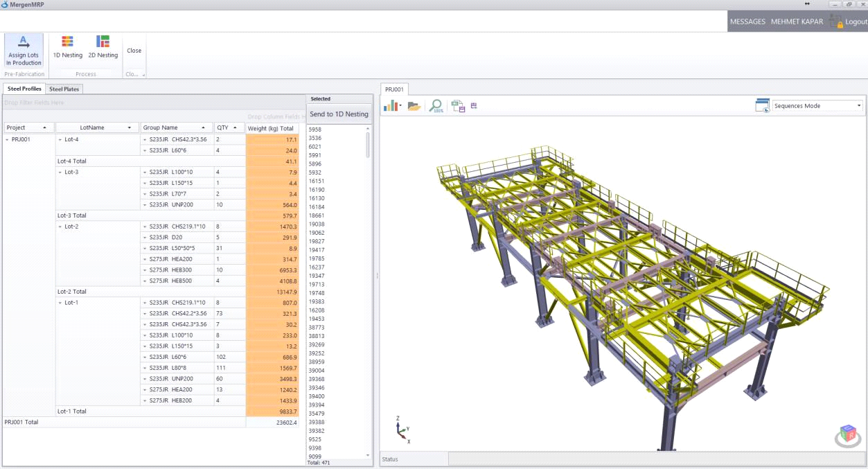Open MESSAGES in the top bar
Image resolution: width=868 pixels, height=469 pixels.
point(747,21)
